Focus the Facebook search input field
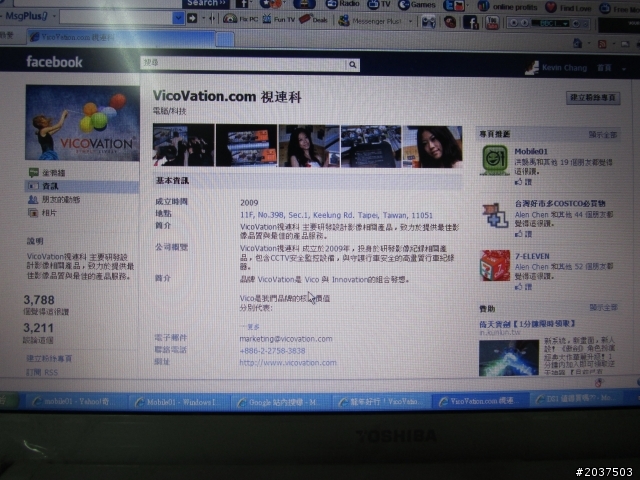The width and height of the screenshot is (640, 480). [244, 64]
